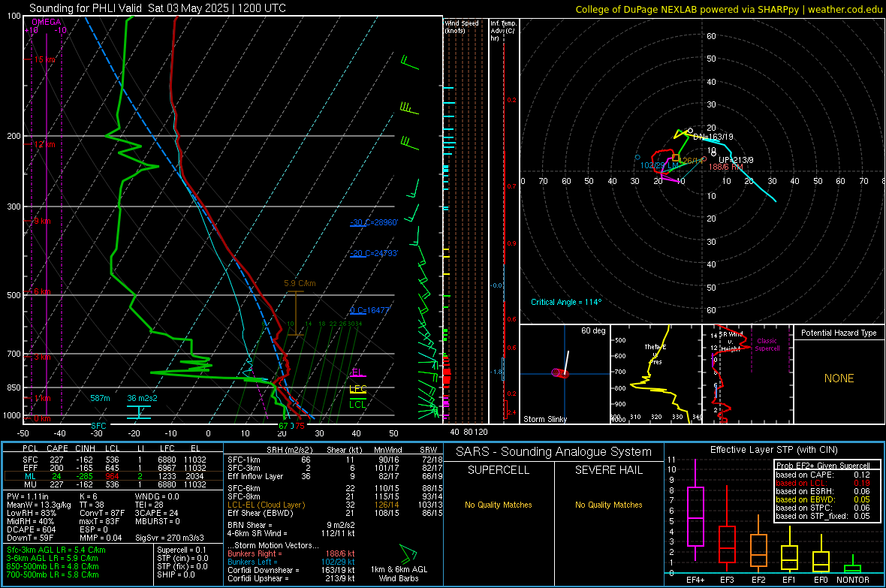
Task: Click the 1km & 6km wind barb icon
Action: click(408, 553)
